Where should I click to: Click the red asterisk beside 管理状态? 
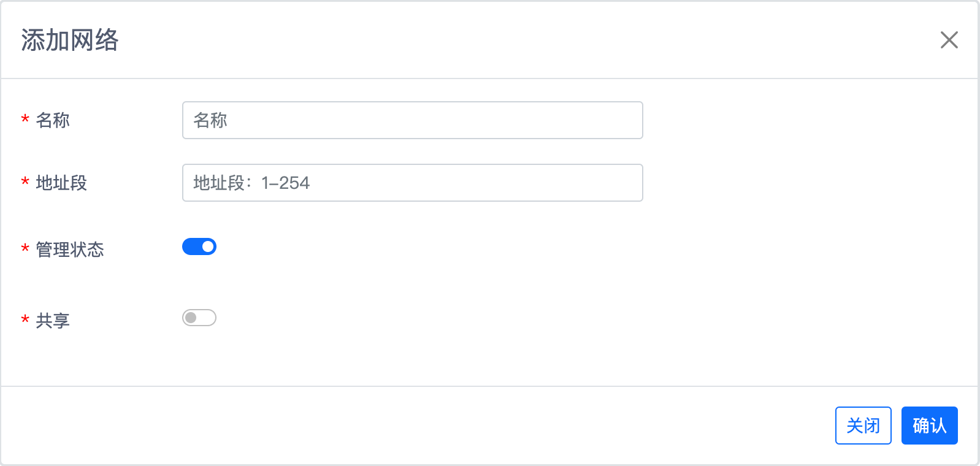coord(25,249)
